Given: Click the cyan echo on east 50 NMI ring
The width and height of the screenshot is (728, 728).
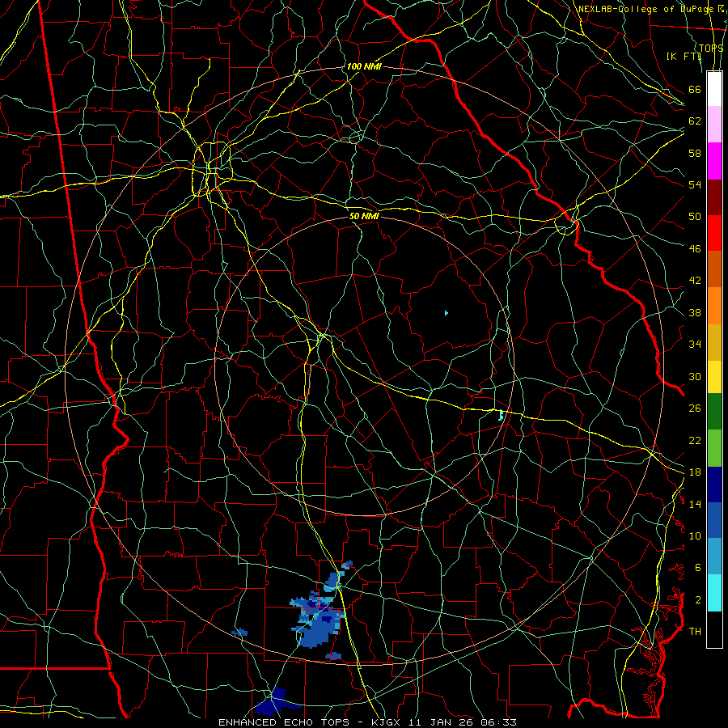Looking at the screenshot, I should [x=501, y=415].
